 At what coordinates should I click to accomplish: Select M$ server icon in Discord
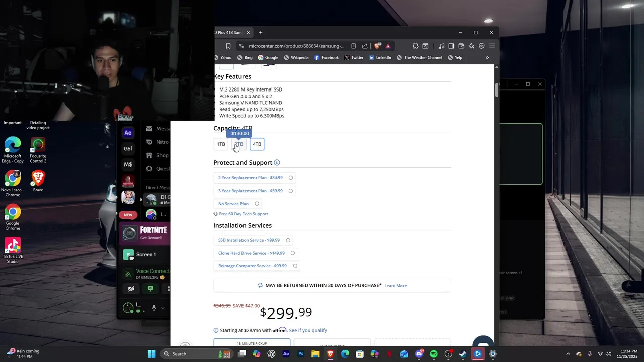click(128, 164)
